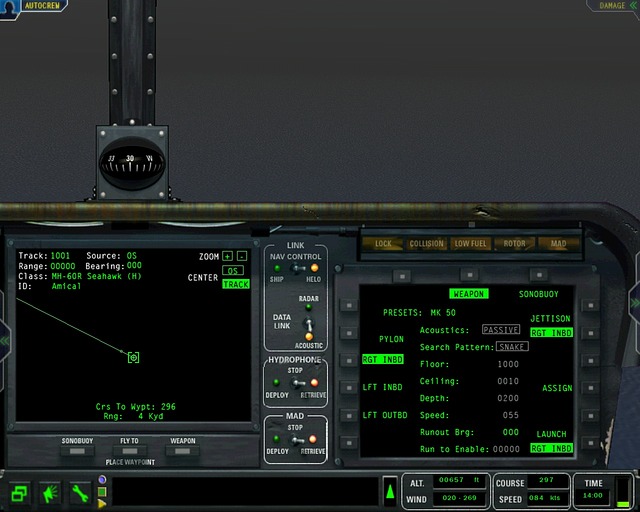The width and height of the screenshot is (640, 512).
Task: Click the small yellow arrow indicator
Action: click(102, 504)
